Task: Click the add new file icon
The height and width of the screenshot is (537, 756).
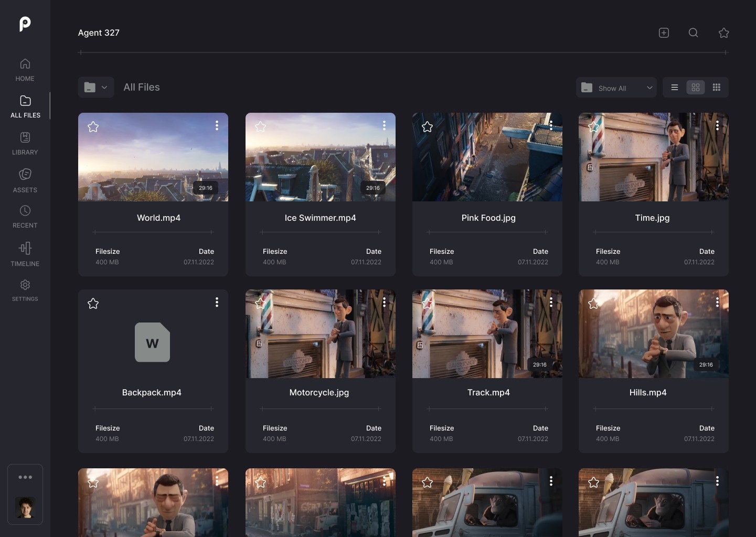Action: [664, 33]
